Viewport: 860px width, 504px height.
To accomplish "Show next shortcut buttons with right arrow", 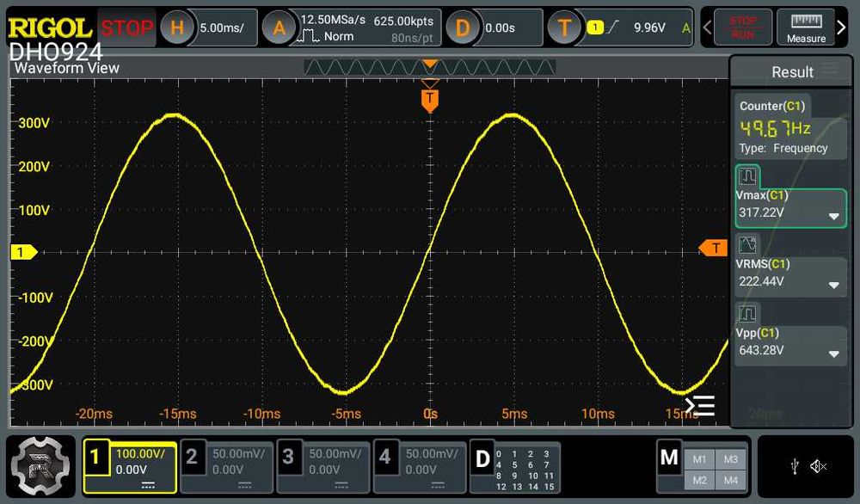I will click(841, 28).
